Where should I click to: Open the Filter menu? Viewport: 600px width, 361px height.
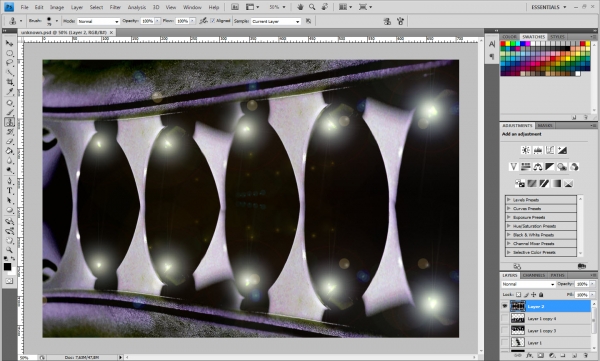pyautogui.click(x=115, y=7)
